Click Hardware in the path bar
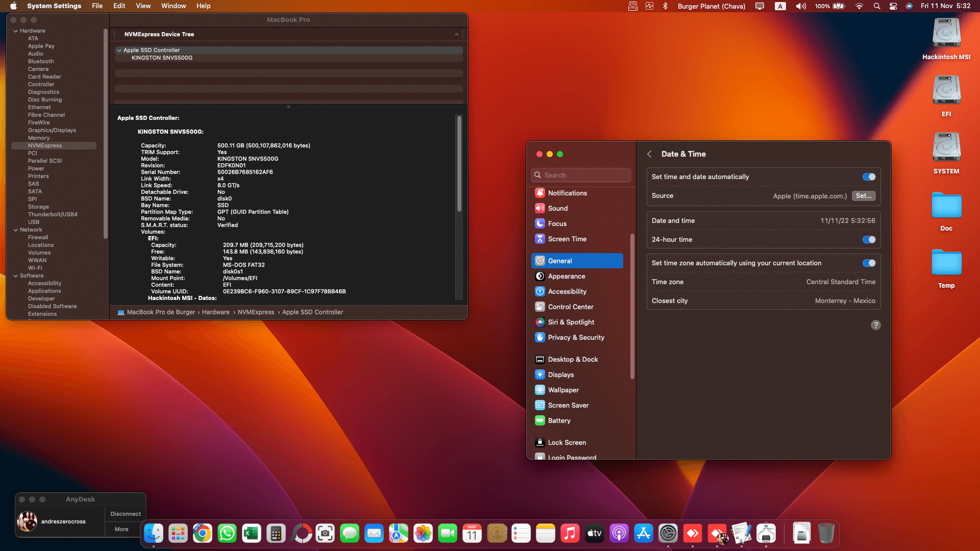Screen dimensions: 980x551 215,312
